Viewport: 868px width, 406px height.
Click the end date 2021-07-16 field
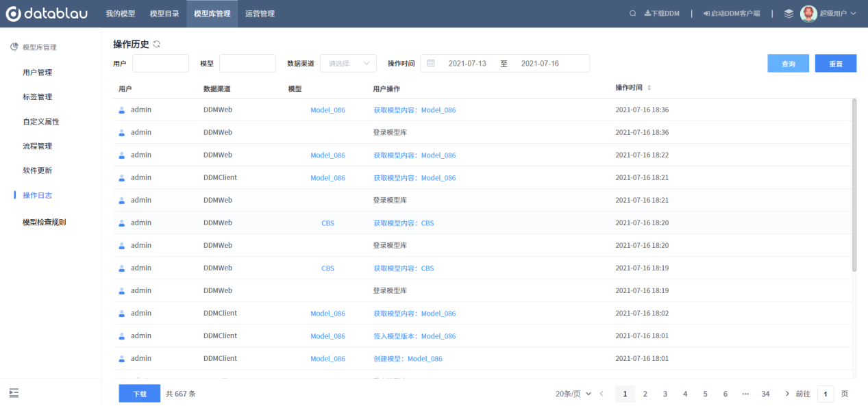point(540,64)
